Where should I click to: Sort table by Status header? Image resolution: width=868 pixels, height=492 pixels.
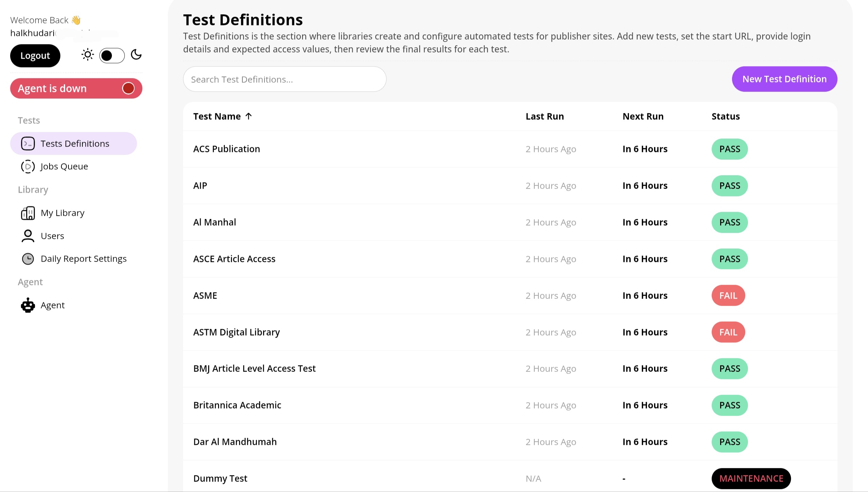pyautogui.click(x=725, y=116)
